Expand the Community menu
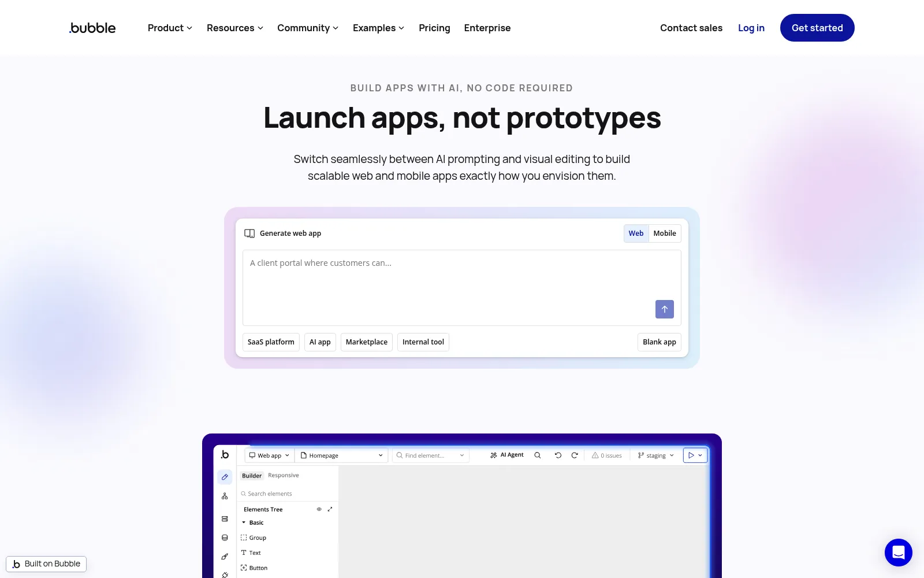This screenshot has width=924, height=578. tap(308, 28)
